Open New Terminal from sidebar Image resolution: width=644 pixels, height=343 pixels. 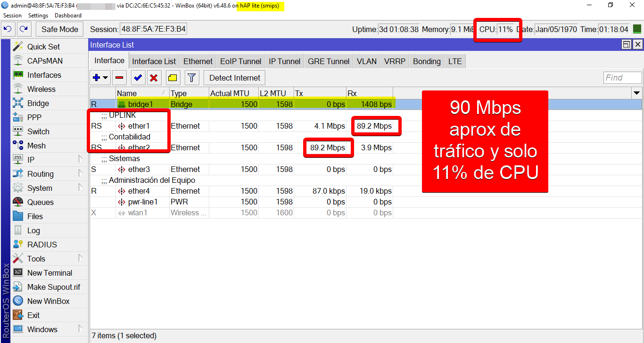50,273
